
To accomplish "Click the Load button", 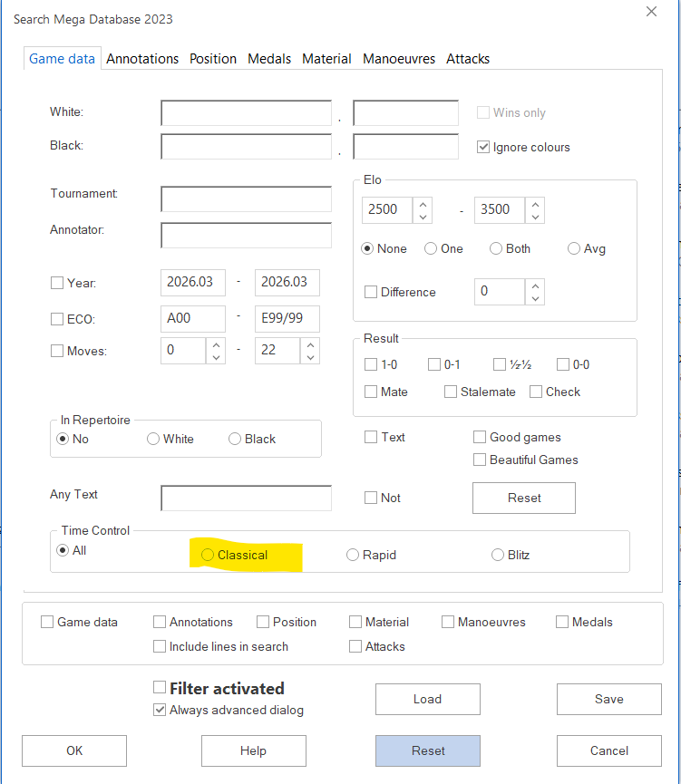I will pos(428,699).
